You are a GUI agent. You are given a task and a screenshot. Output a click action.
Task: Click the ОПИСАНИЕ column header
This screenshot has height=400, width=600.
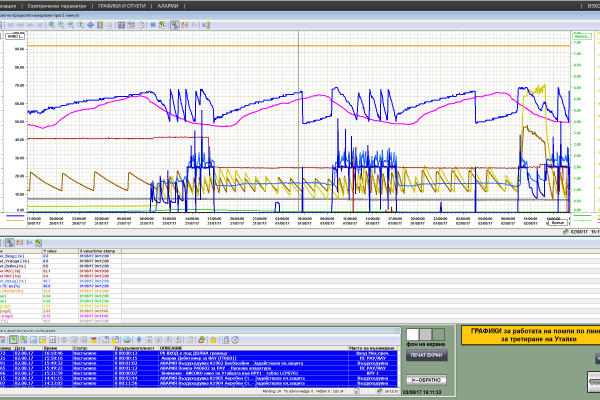point(254,348)
